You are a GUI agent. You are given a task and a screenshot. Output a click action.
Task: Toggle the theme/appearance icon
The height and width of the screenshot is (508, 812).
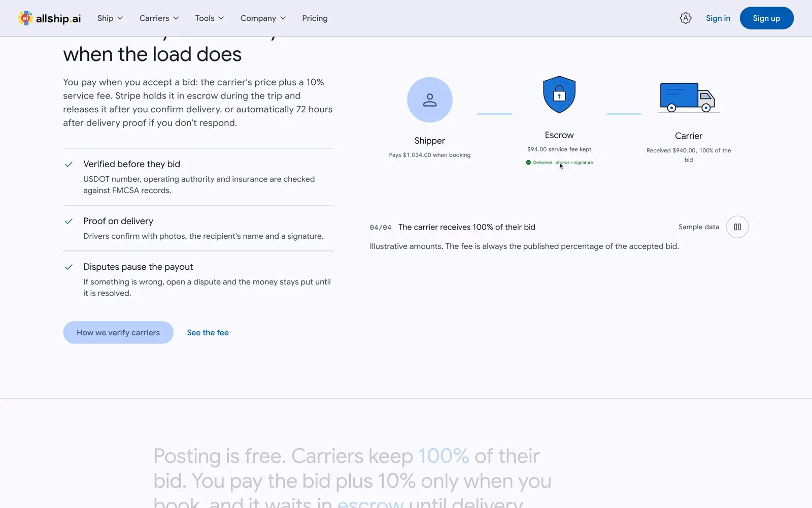pos(685,18)
